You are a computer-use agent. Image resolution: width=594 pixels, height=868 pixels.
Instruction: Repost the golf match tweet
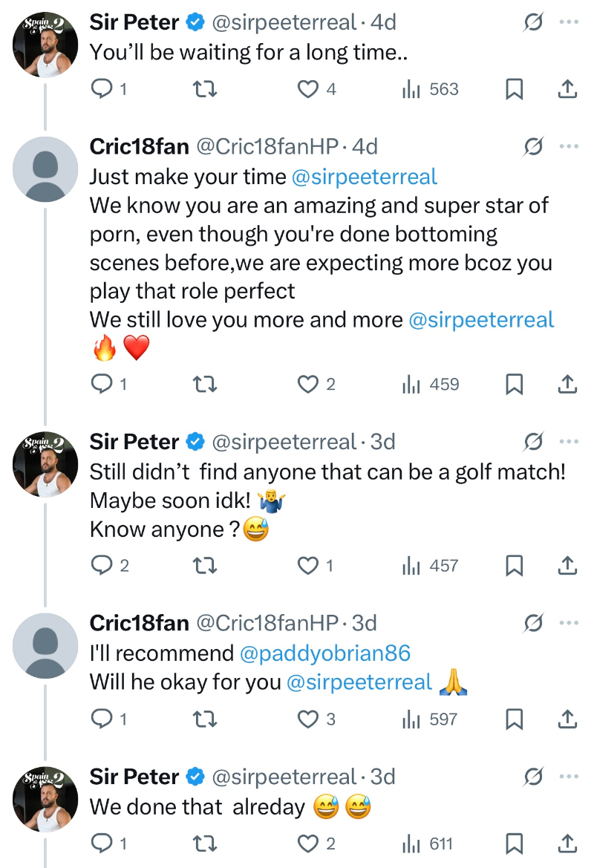point(204,565)
